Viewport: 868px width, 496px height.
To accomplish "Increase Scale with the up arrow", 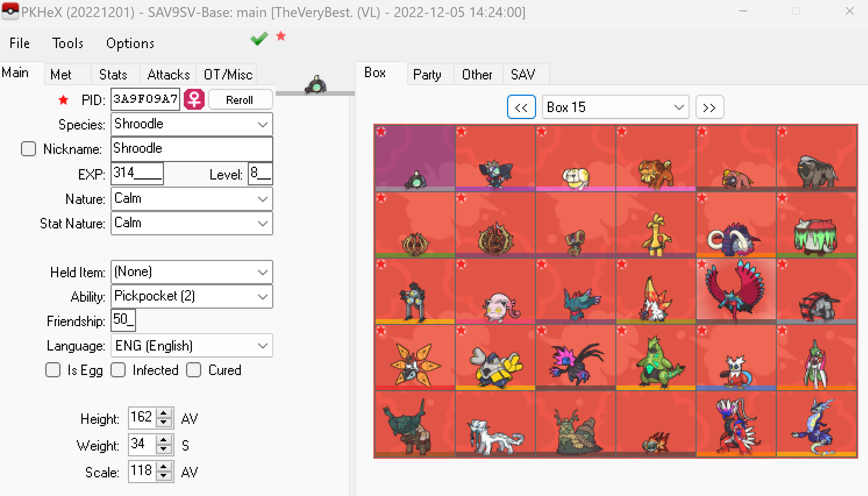I will pyautogui.click(x=164, y=467).
